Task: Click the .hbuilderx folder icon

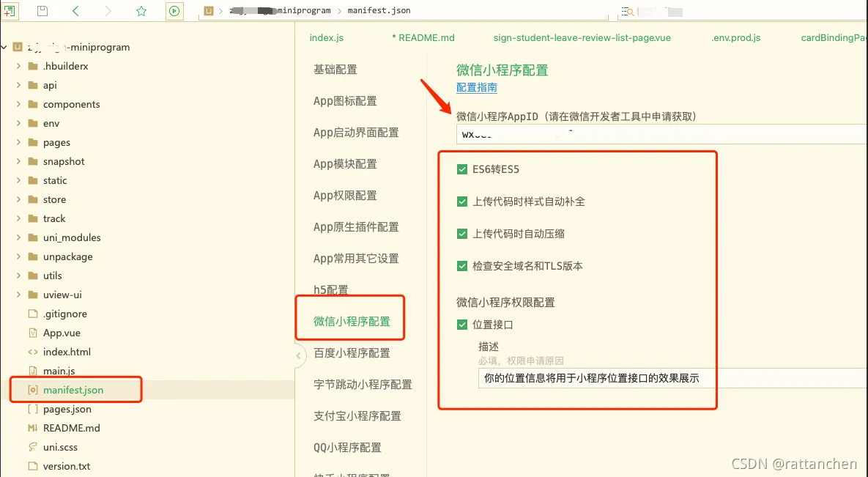Action: point(33,66)
